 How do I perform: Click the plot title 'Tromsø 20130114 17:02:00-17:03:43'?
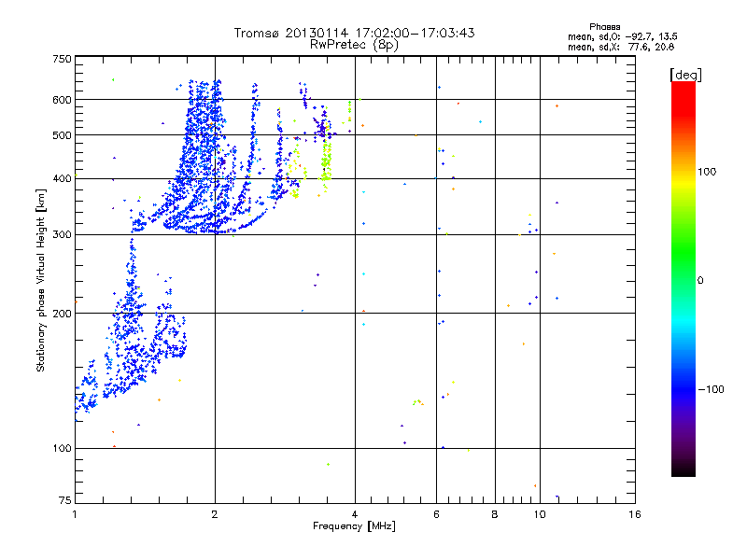[354, 33]
